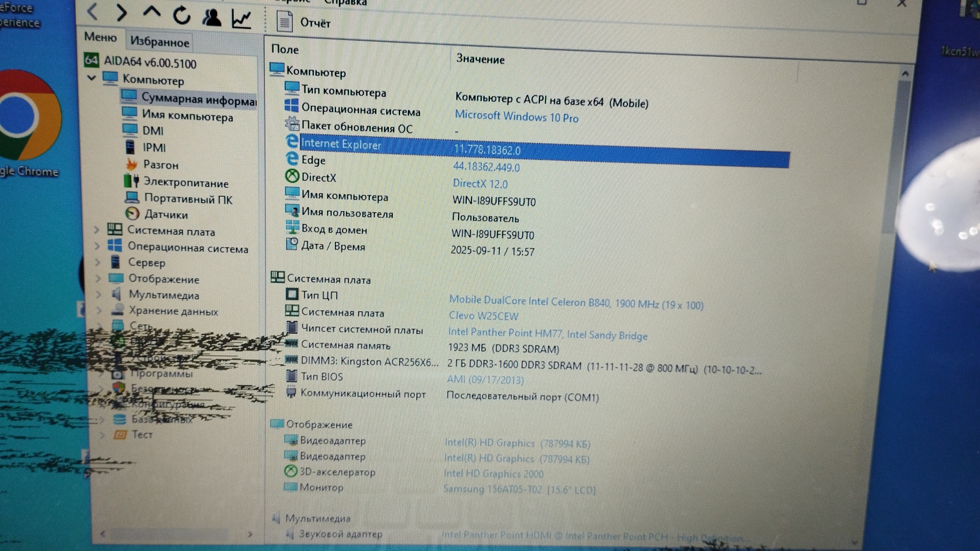Click the Отчёт report icon
Image resolution: width=980 pixels, height=551 pixels.
284,21
